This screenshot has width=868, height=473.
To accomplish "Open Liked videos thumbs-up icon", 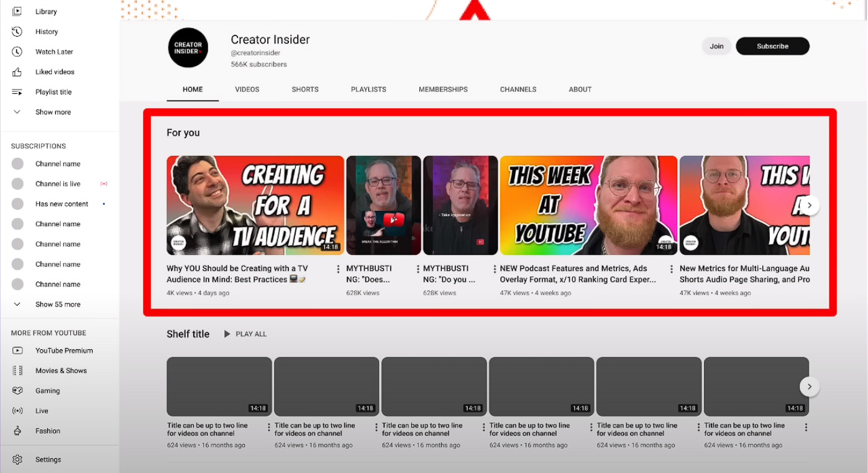I will (17, 72).
